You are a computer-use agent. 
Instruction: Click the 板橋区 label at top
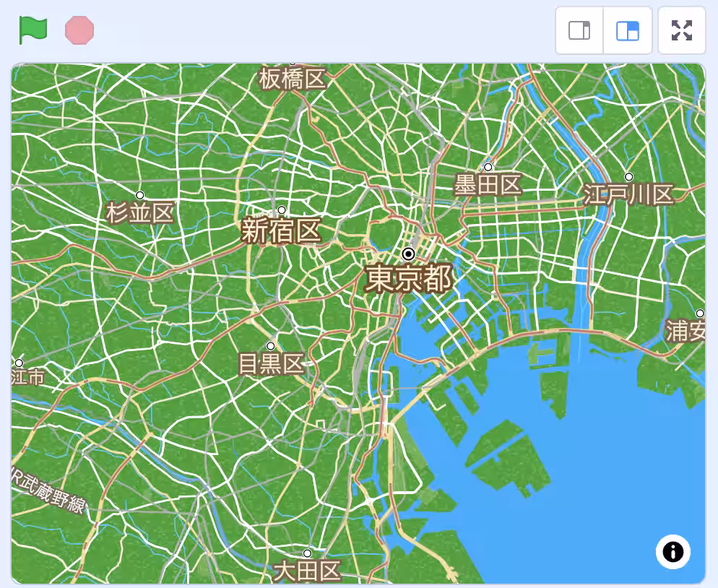(293, 79)
